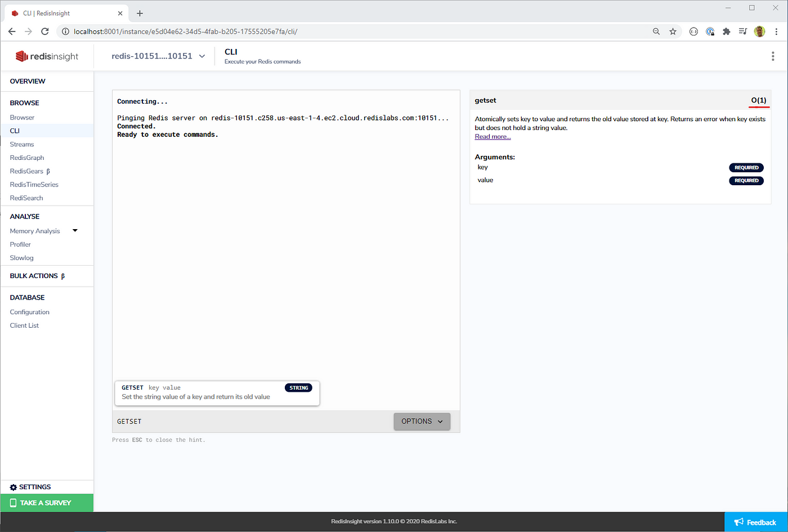Image resolution: width=788 pixels, height=532 pixels.
Task: Click the ANALYSE section heading
Action: pyautogui.click(x=24, y=216)
